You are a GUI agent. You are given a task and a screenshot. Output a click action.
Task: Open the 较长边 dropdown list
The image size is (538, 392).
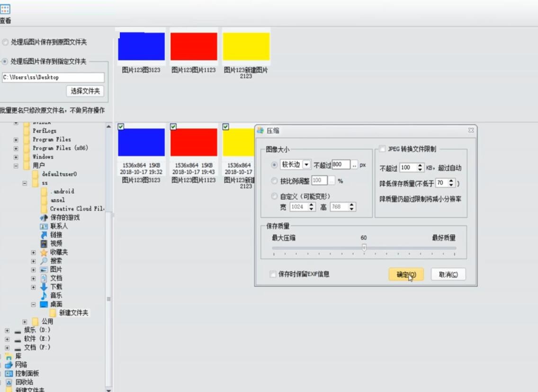coord(306,165)
